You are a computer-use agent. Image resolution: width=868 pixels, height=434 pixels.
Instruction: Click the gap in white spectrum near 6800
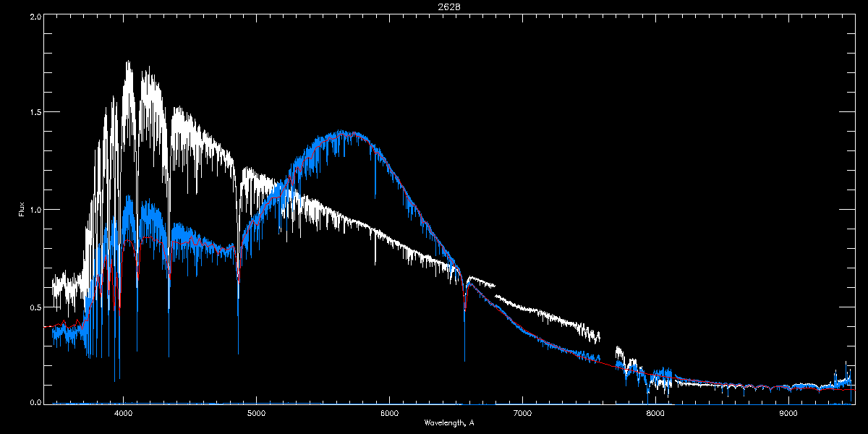tap(495, 291)
